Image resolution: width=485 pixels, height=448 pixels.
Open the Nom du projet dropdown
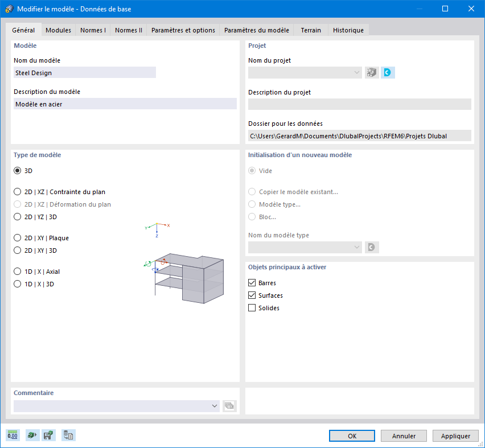click(305, 72)
